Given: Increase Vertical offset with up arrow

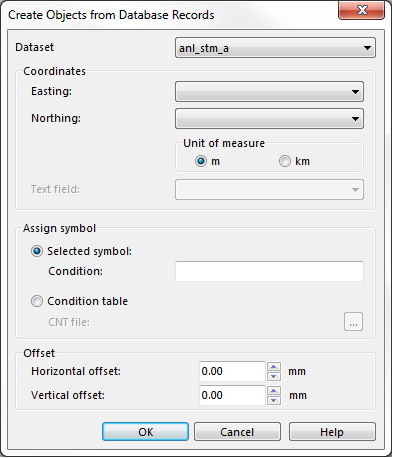Looking at the screenshot, I should point(274,391).
